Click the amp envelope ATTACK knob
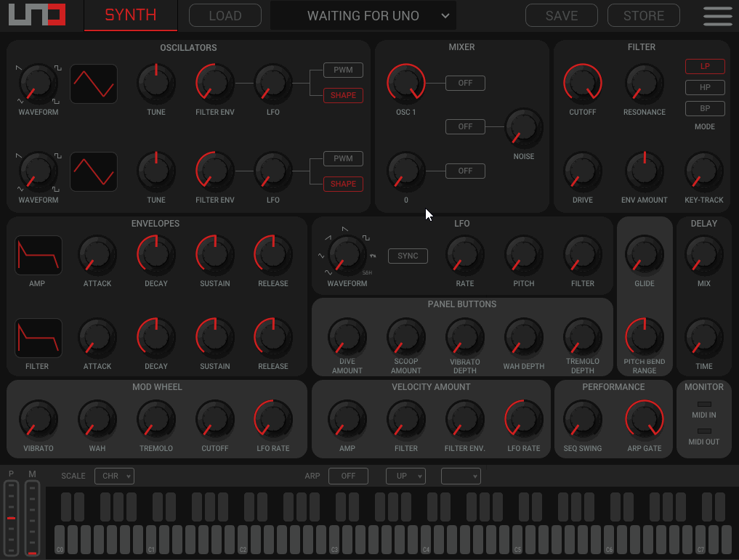Viewport: 739px width, 560px height. tap(97, 255)
